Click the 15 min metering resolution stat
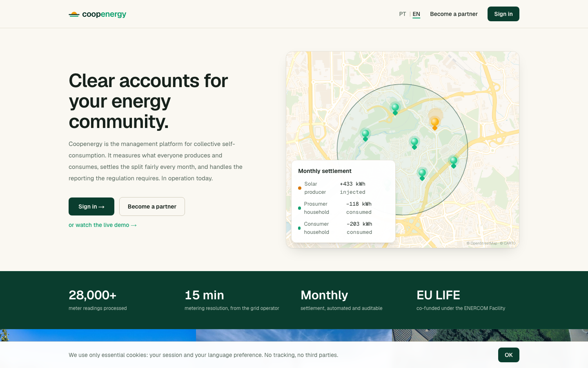The width and height of the screenshot is (588, 368). pos(232,300)
